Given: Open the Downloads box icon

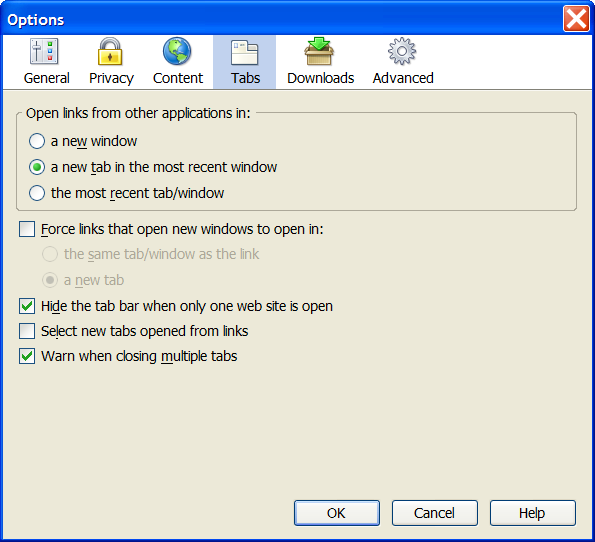Looking at the screenshot, I should (319, 51).
